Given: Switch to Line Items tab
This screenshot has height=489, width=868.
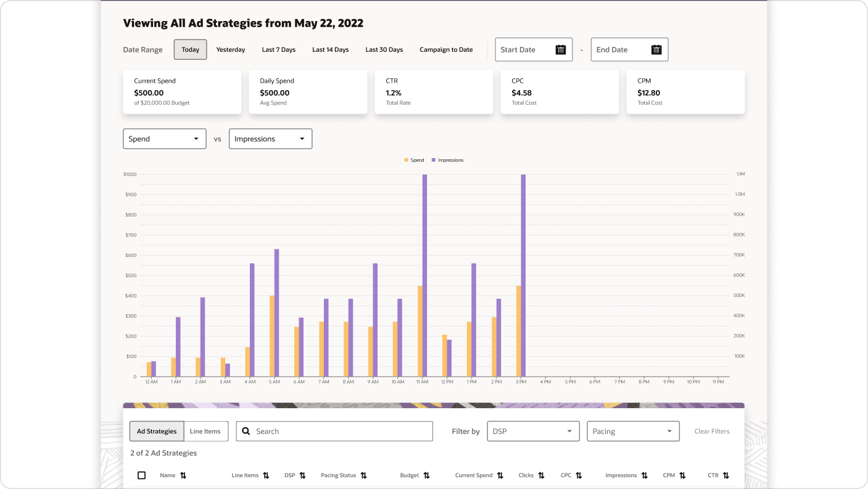Looking at the screenshot, I should (x=205, y=431).
